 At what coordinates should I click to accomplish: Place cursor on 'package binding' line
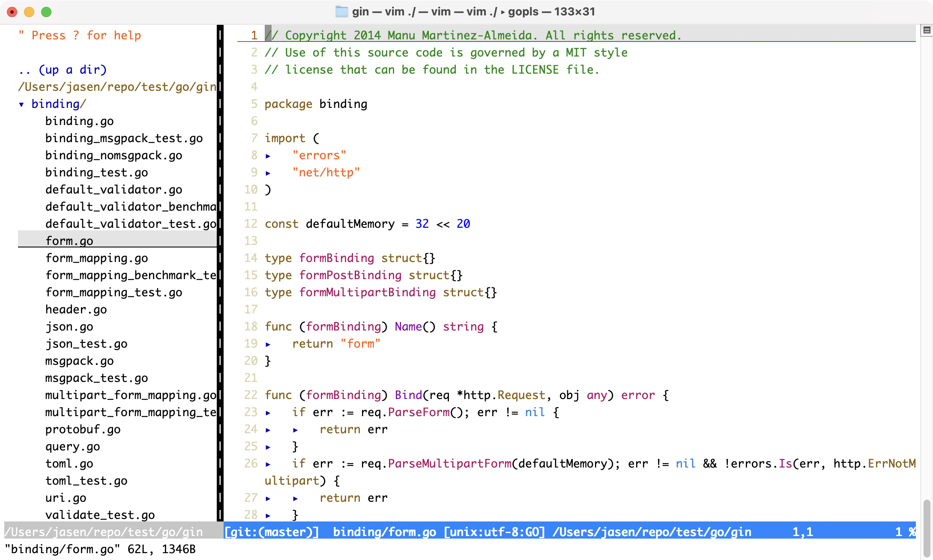(x=316, y=104)
